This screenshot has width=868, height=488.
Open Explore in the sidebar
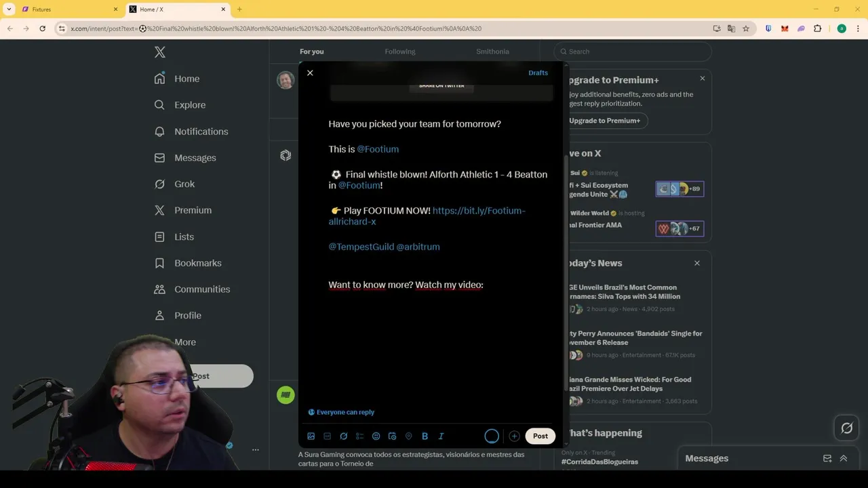(x=180, y=105)
